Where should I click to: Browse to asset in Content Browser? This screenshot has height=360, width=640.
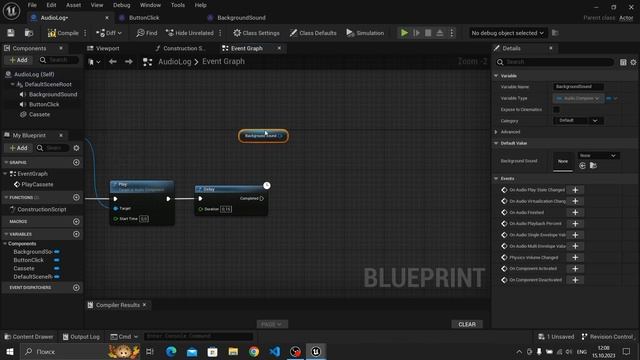(29, 33)
